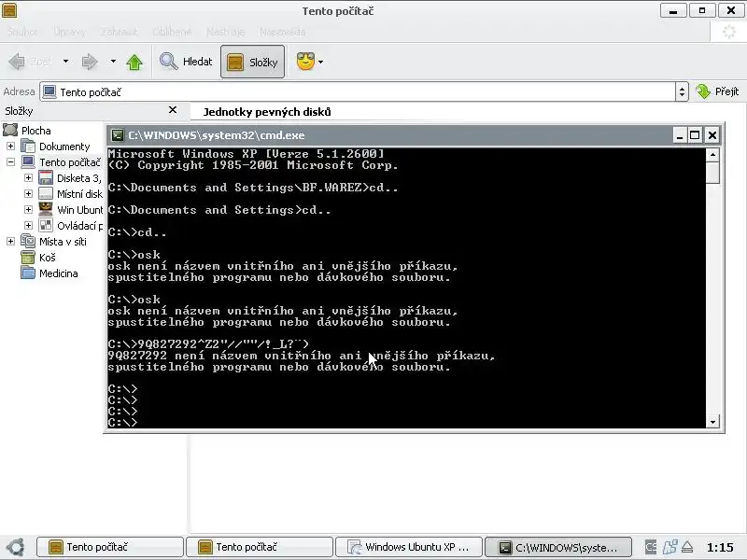Close the Složky side panel
Image resolution: width=747 pixels, height=560 pixels.
click(x=173, y=110)
